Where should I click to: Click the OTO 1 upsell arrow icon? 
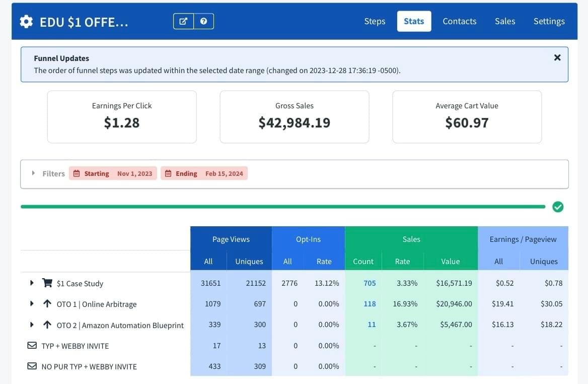[47, 304]
